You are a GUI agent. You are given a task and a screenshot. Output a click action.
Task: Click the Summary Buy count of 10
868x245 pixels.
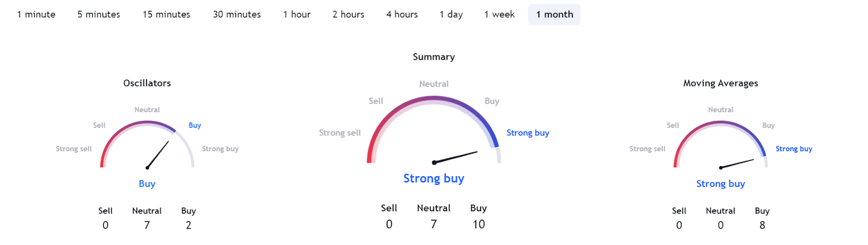click(x=478, y=224)
